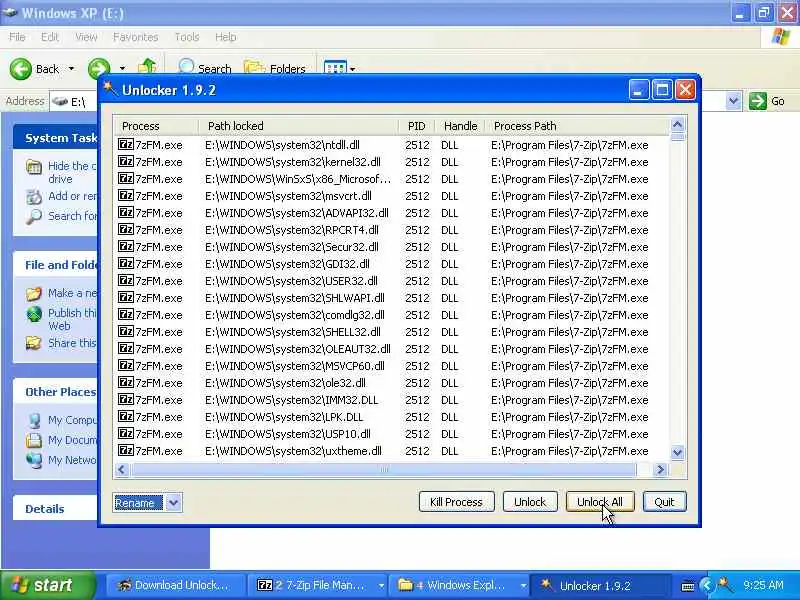
Task: Open the Rename action dropdown arrow
Action: click(x=173, y=503)
